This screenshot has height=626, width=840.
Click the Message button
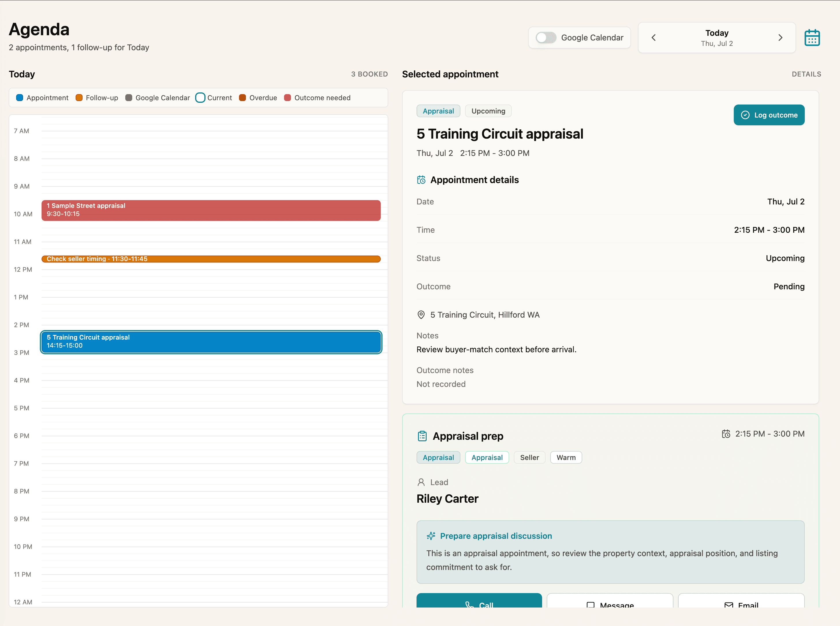point(610,601)
